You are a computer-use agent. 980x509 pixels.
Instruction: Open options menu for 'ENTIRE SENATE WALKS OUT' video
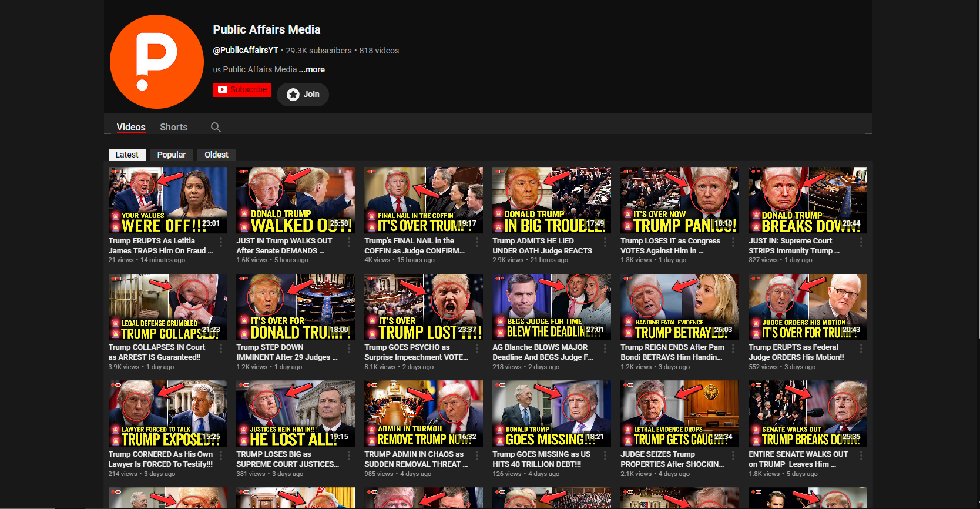(861, 456)
